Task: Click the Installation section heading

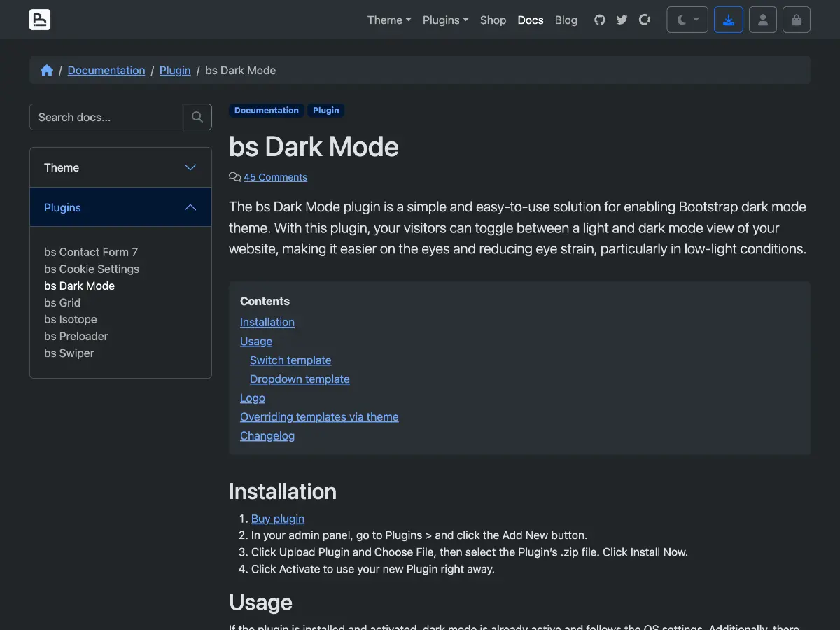Action: (x=283, y=491)
